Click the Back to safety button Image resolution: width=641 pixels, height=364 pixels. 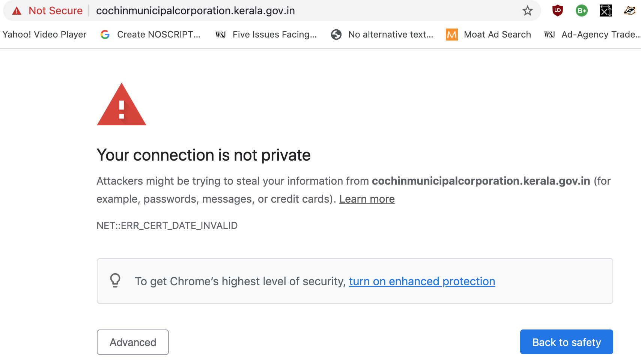[x=567, y=342]
